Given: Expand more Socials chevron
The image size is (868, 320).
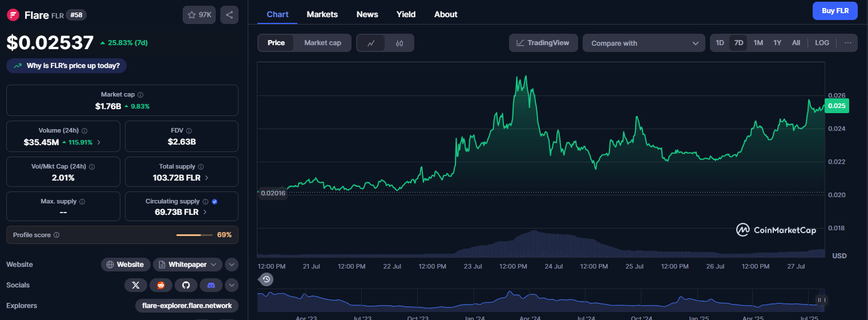Looking at the screenshot, I should tap(231, 285).
